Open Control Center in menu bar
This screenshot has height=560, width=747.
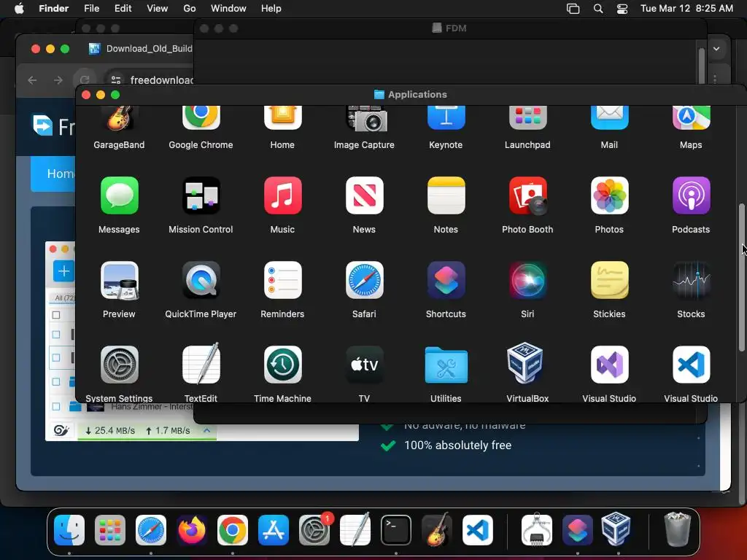(622, 9)
